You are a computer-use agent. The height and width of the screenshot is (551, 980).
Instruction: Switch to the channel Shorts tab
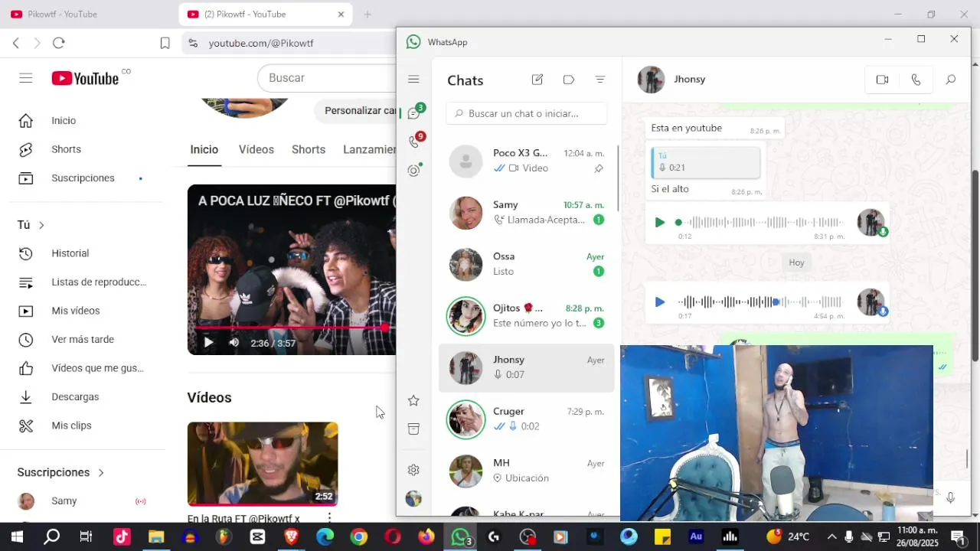pos(309,149)
